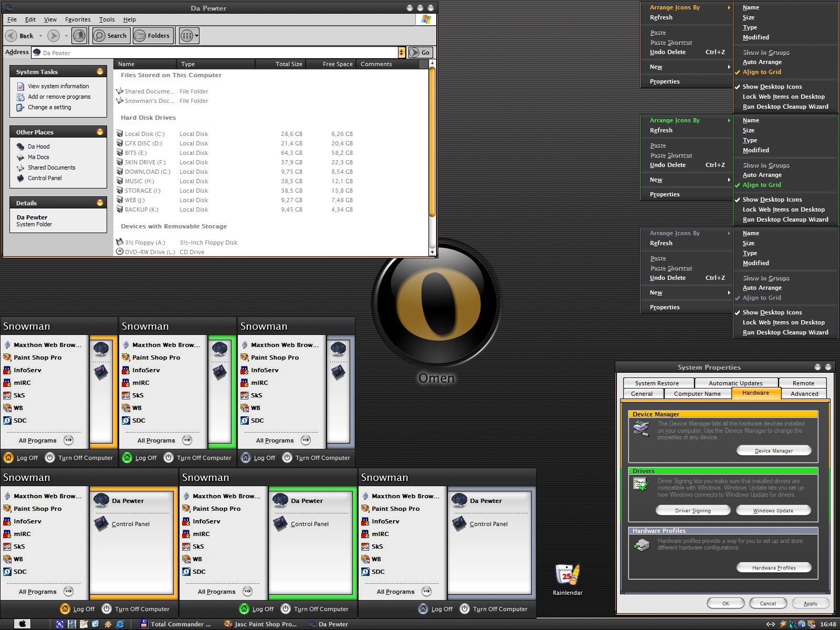The image size is (840, 630).
Task: Click the Change a setting icon
Action: tap(20, 107)
